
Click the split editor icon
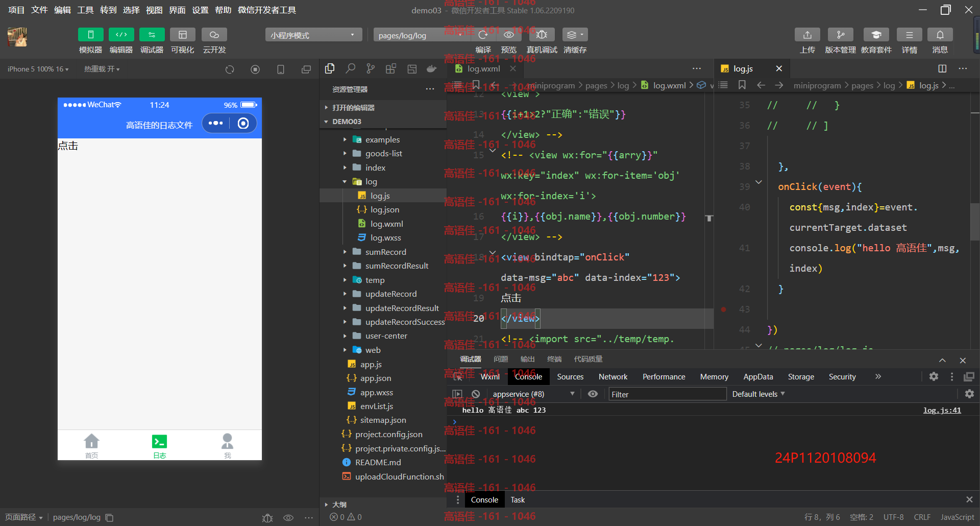(x=942, y=68)
